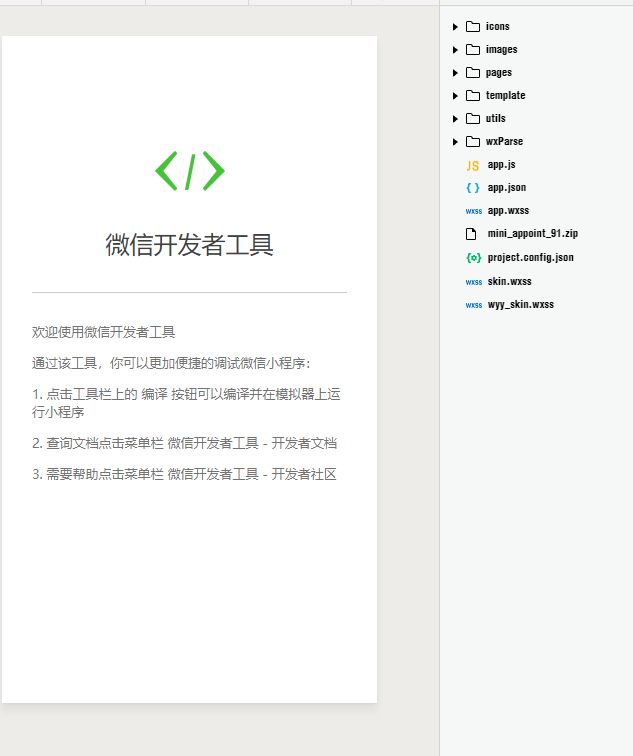
Task: Click step 3 about 开发者社区
Action: tap(184, 474)
